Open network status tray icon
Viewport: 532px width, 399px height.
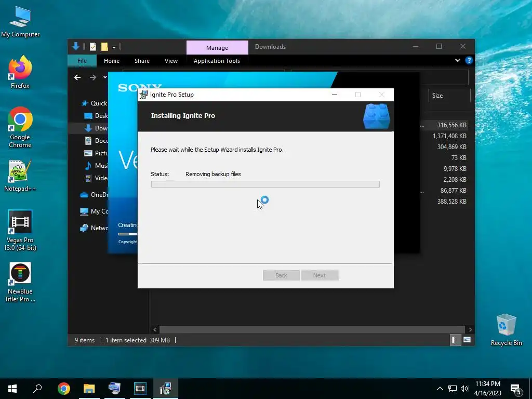[x=453, y=389]
